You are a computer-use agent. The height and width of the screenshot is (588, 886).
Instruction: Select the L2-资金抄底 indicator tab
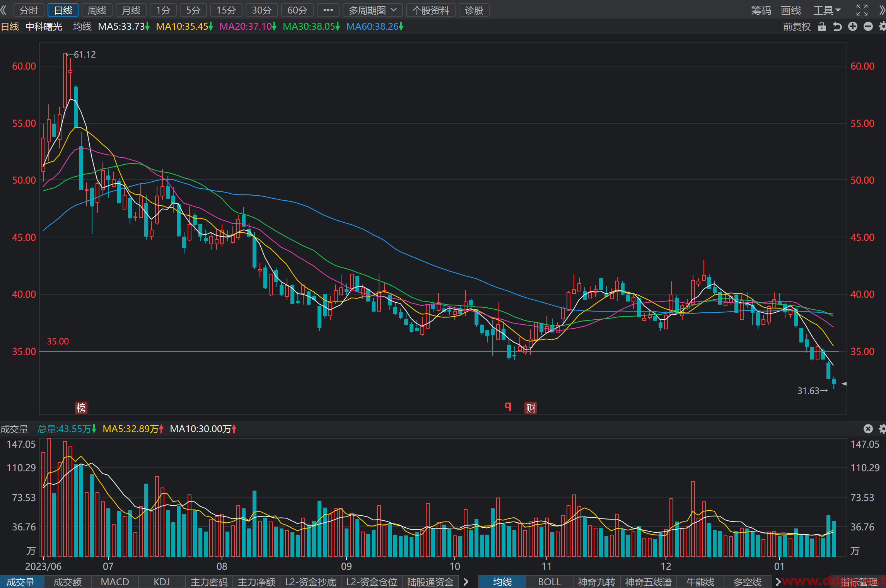[311, 582]
